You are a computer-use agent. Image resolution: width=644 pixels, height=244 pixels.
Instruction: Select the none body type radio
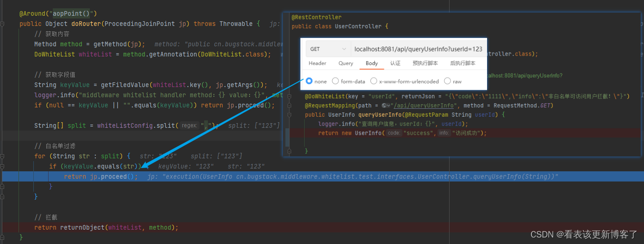coord(309,81)
